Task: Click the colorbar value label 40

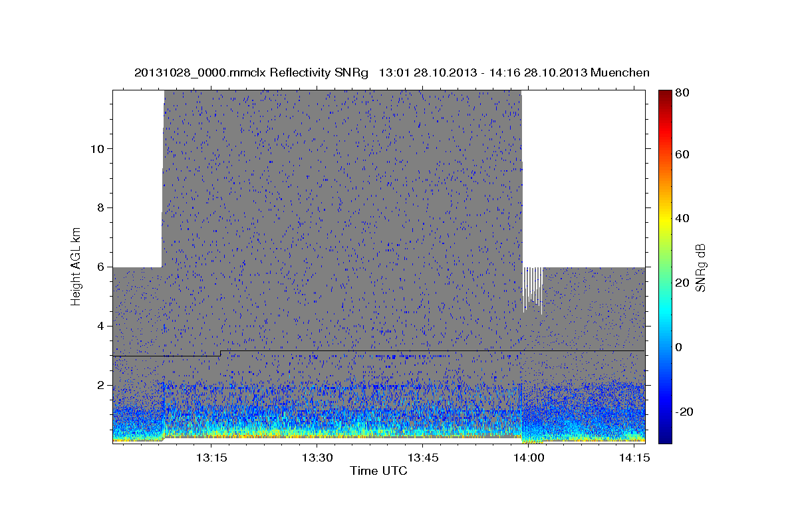Action: (683, 218)
